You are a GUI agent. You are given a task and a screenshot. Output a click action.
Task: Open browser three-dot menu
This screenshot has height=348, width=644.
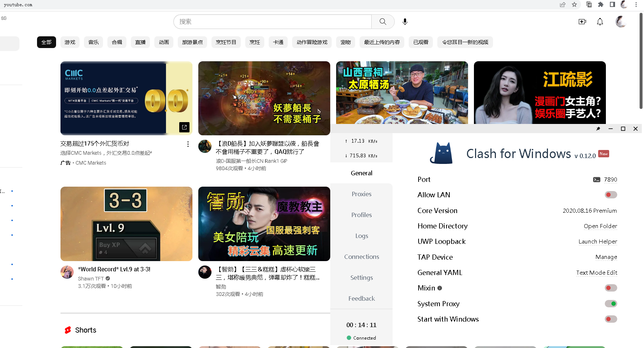tap(636, 4)
